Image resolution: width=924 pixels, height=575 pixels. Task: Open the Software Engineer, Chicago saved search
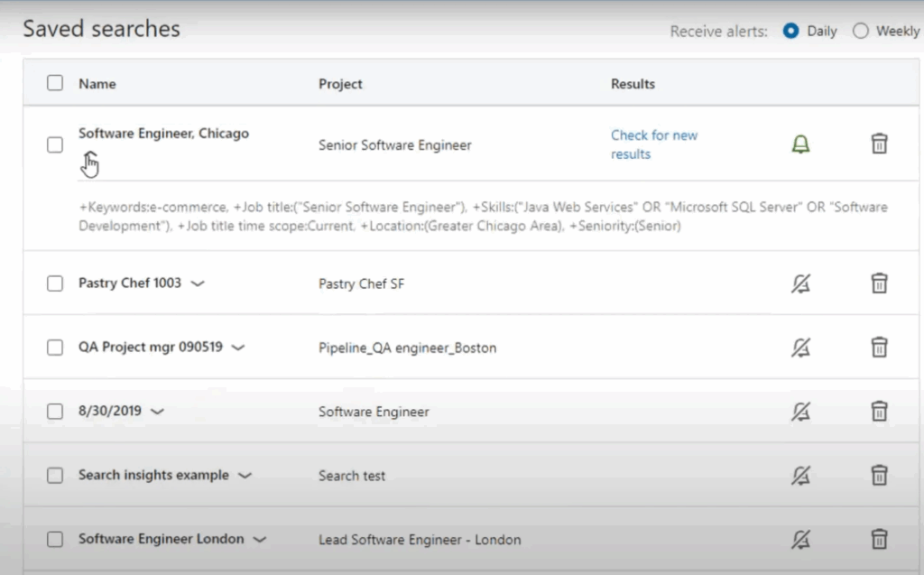pos(162,133)
